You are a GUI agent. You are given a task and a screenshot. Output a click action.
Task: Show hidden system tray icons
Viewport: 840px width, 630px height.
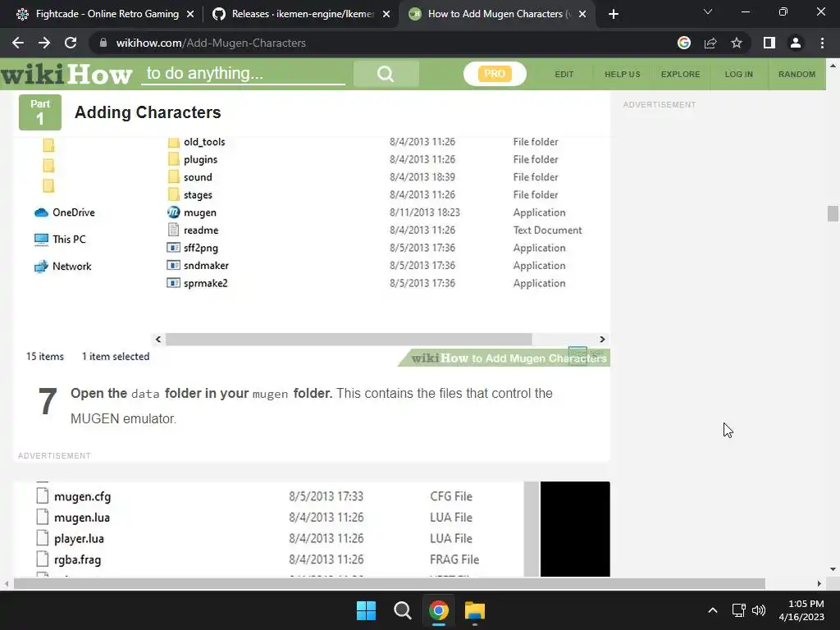pyautogui.click(x=713, y=610)
